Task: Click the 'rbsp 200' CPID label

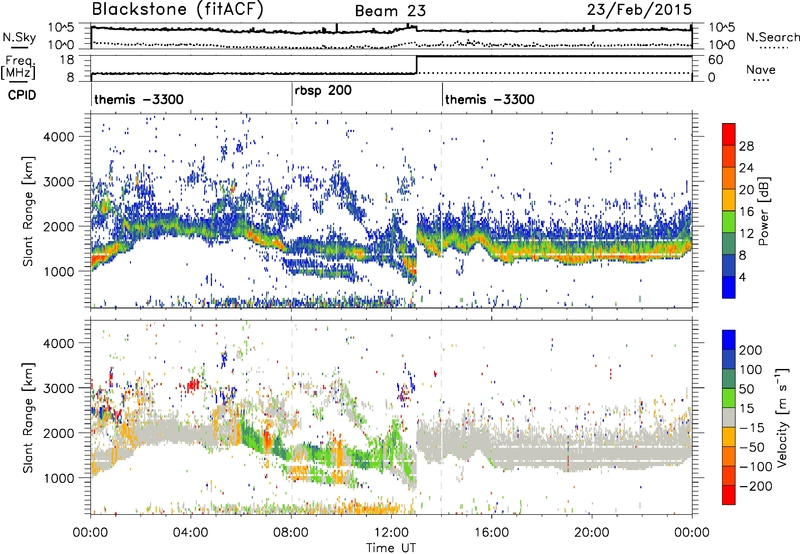Action: pyautogui.click(x=323, y=91)
